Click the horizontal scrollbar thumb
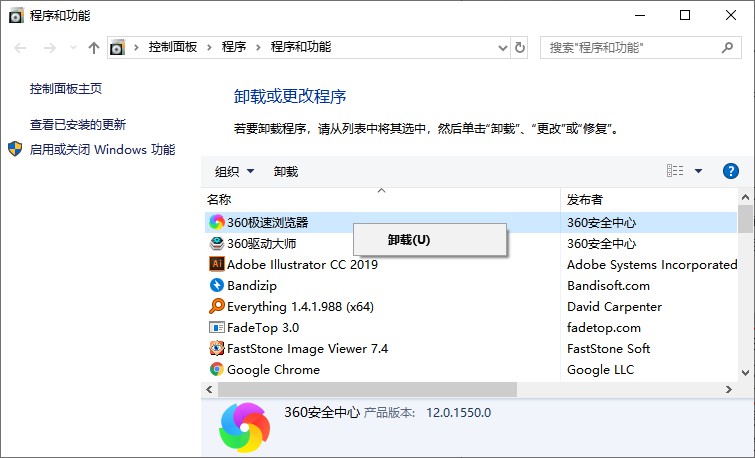 [x=367, y=389]
